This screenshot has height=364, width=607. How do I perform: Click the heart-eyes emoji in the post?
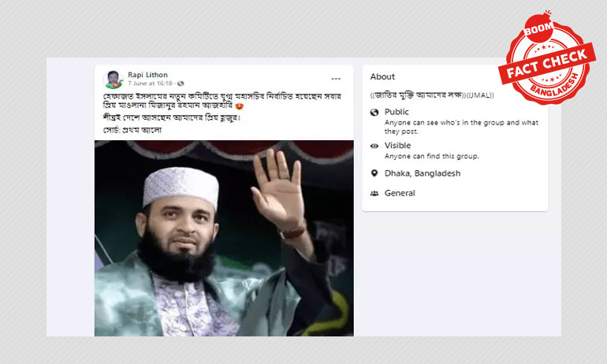click(x=239, y=106)
